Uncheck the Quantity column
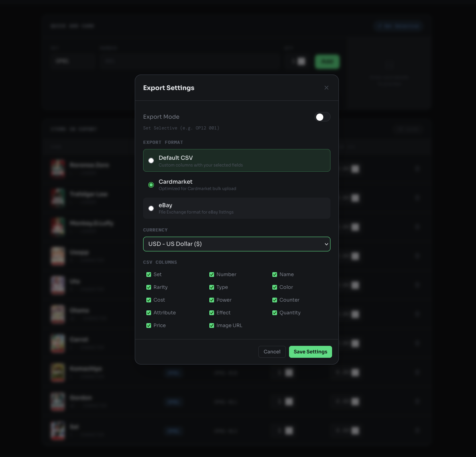Image resolution: width=476 pixels, height=457 pixels. [275, 313]
